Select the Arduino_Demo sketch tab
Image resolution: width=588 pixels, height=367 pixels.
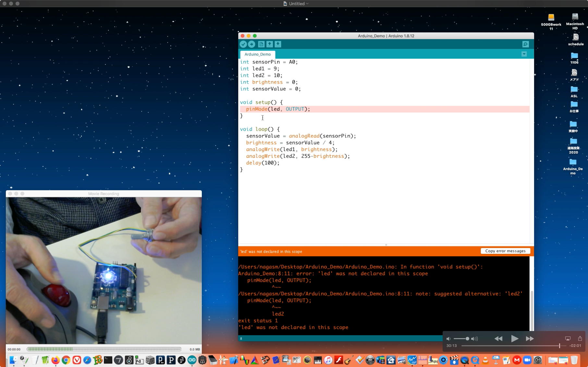(258, 54)
